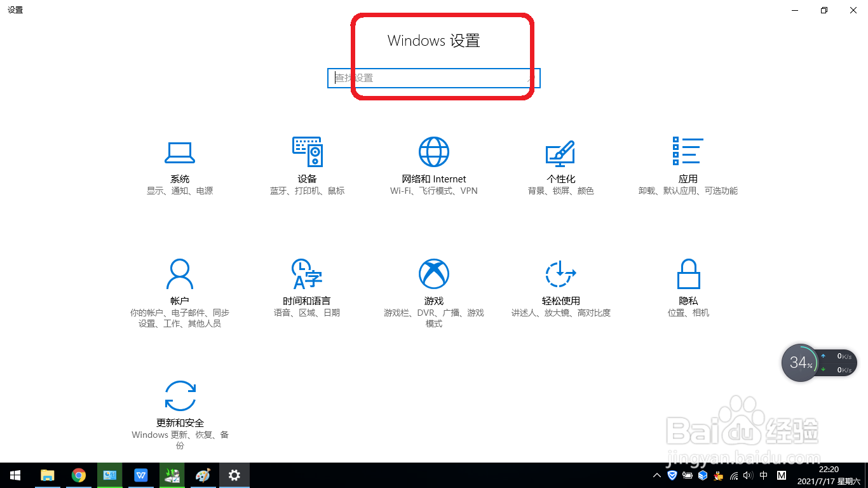Click the volume speaker tray icon
The image size is (868, 488).
tap(749, 475)
